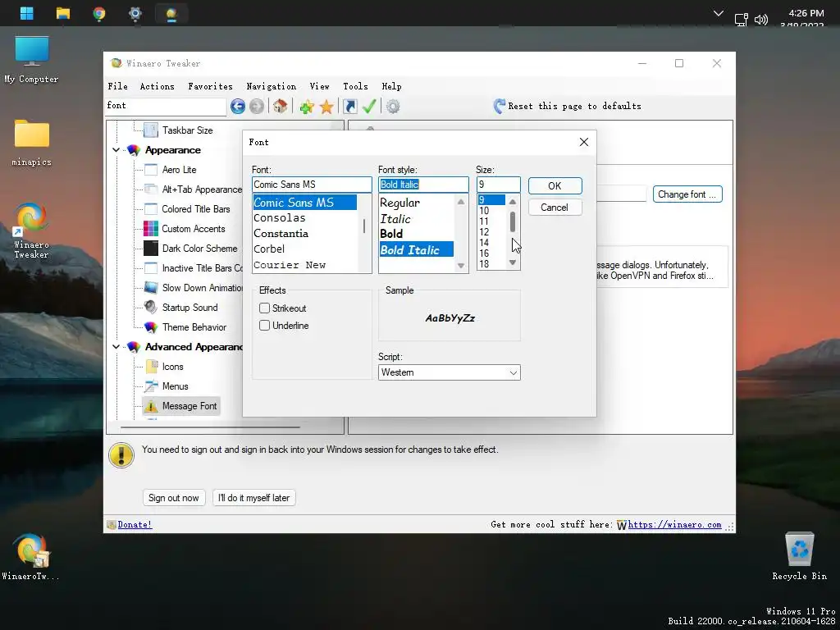Click I'll do it myself later

coord(254,498)
